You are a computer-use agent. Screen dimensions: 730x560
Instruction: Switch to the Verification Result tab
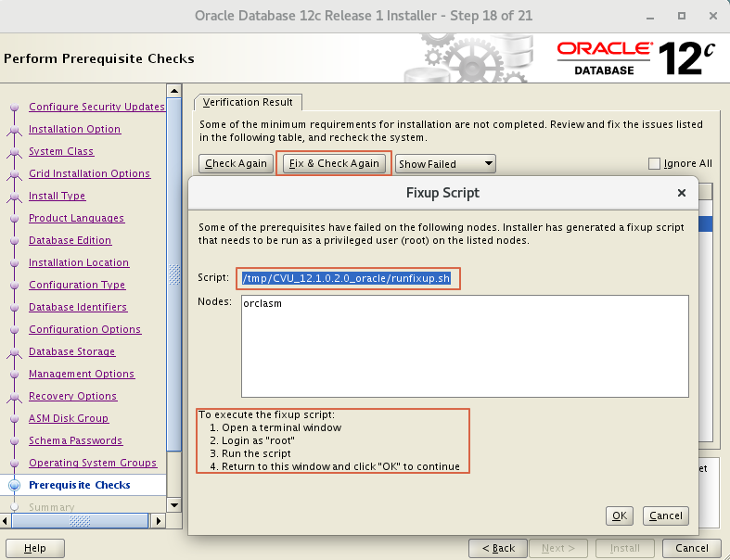[x=248, y=102]
